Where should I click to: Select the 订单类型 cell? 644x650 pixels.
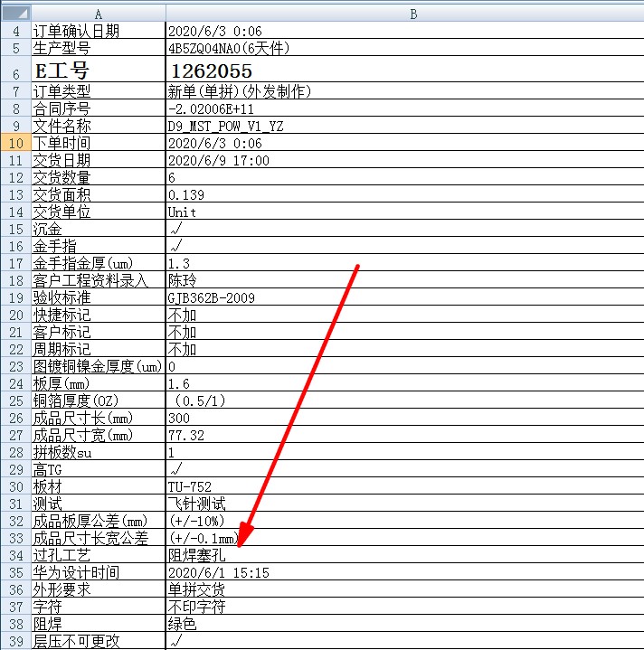[99, 90]
